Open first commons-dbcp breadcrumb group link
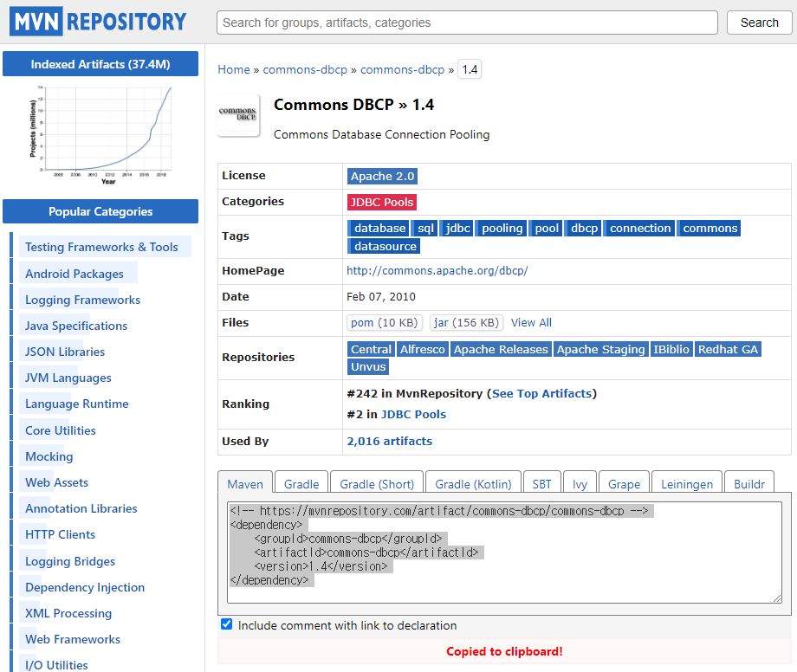Screen dimensions: 797x672 (305, 69)
